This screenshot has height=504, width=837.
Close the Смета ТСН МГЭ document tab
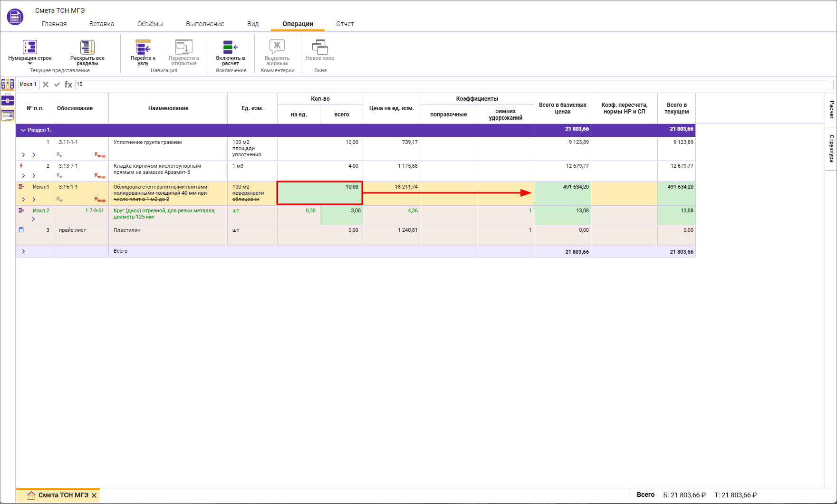click(x=94, y=495)
